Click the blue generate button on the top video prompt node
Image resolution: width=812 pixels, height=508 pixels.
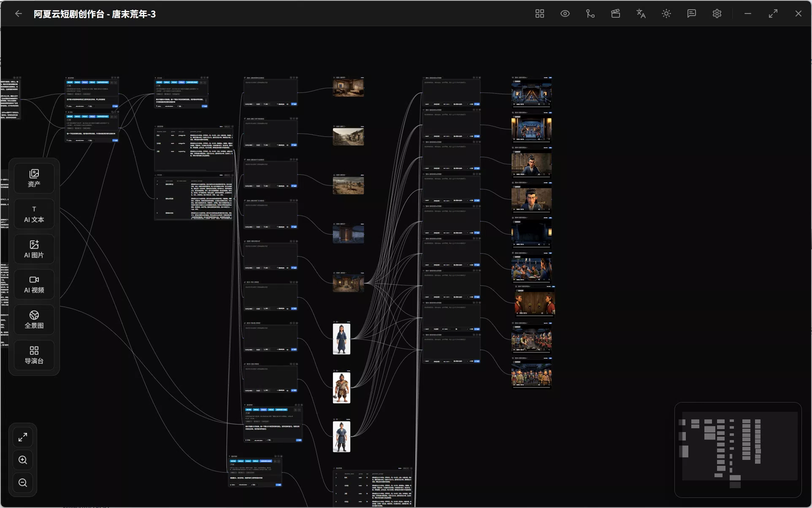pyautogui.click(x=476, y=104)
